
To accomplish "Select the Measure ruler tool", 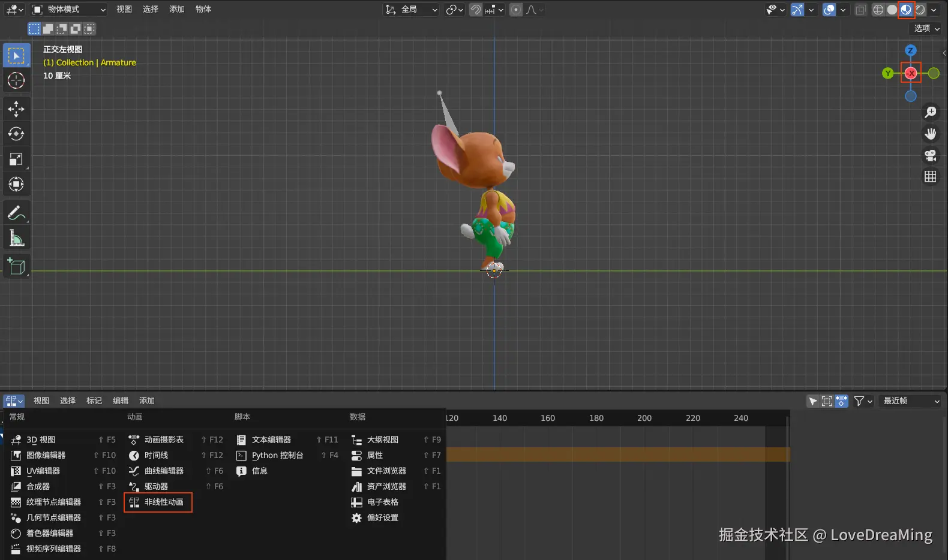I will (16, 239).
